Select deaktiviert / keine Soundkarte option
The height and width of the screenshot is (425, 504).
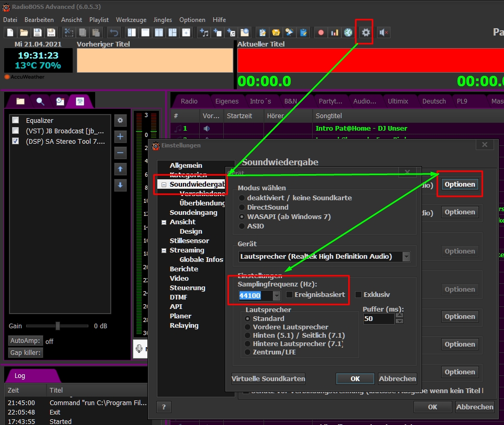(x=242, y=198)
